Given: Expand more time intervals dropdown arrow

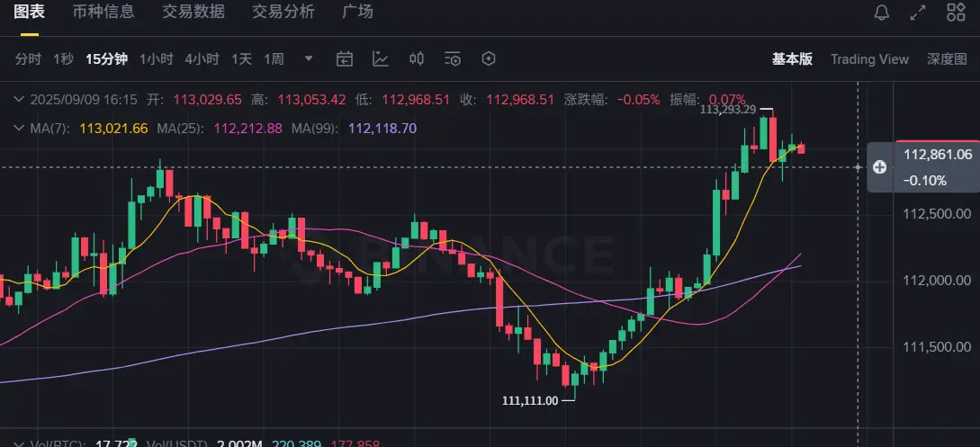Looking at the screenshot, I should click(x=308, y=58).
